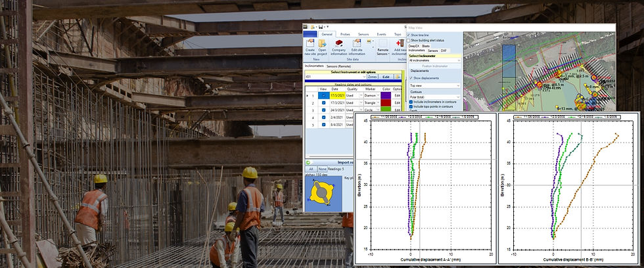644x268 pixels.
Task: Click the Add new inclinometer icon
Action: coord(400,43)
